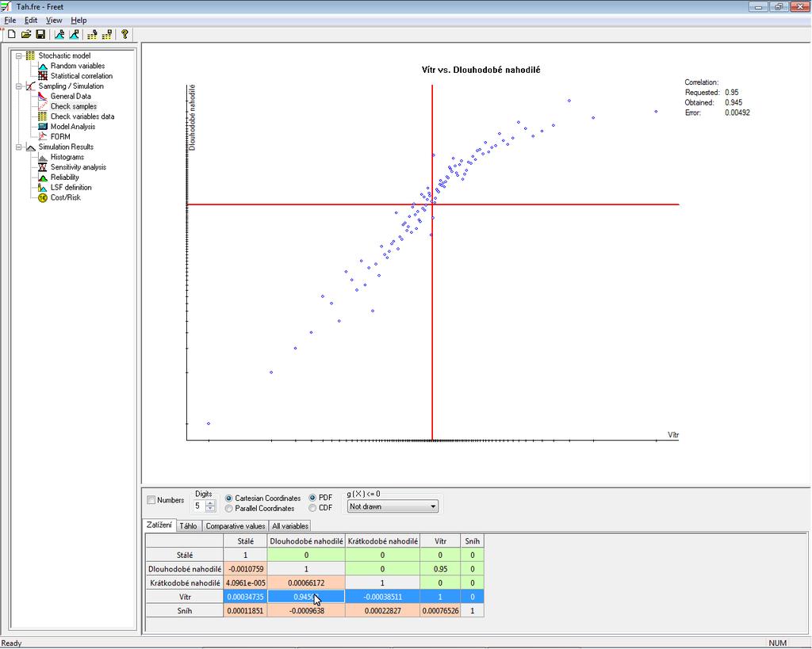The height and width of the screenshot is (649, 812).
Task: Click the Open folder toolbar icon
Action: 26,35
